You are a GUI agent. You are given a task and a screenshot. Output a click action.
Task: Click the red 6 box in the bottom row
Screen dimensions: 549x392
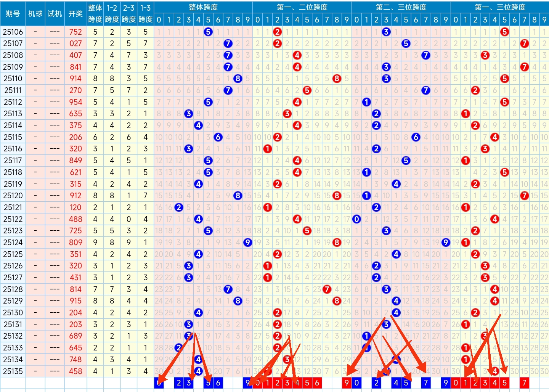click(317, 383)
